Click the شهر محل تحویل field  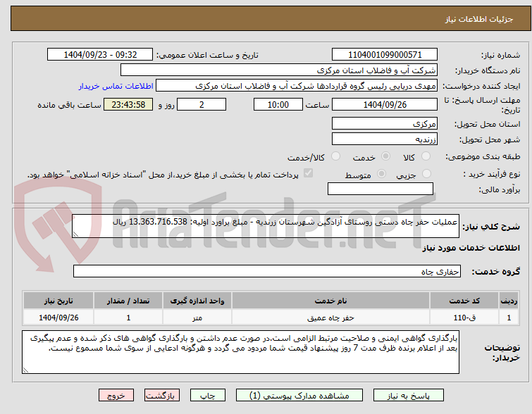385,139
